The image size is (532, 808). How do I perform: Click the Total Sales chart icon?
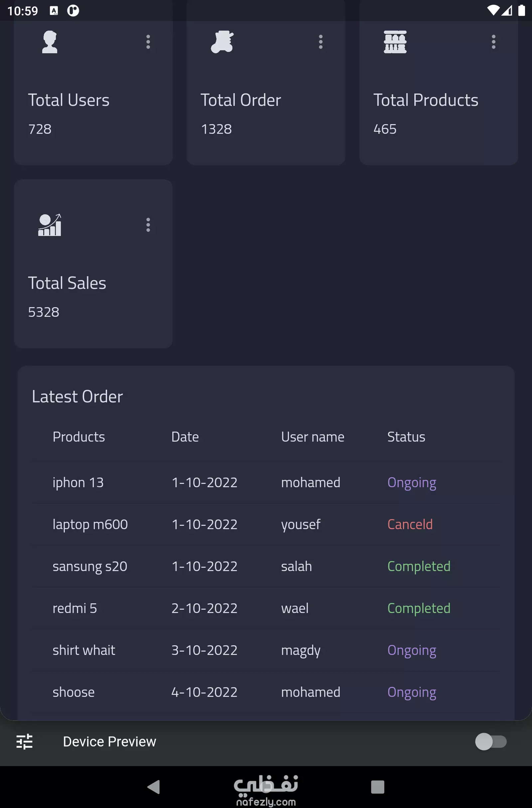[x=50, y=225]
